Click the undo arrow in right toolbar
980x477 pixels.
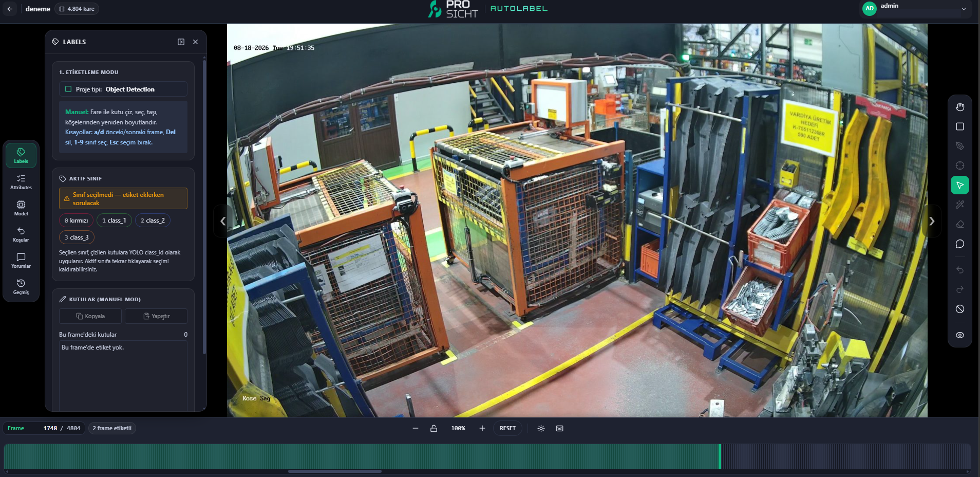coord(959,270)
